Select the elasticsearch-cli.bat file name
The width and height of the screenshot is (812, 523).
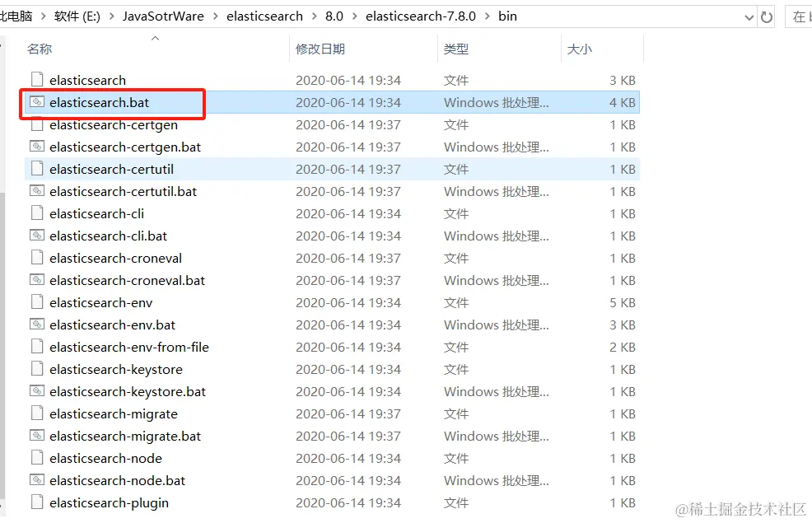coord(108,236)
